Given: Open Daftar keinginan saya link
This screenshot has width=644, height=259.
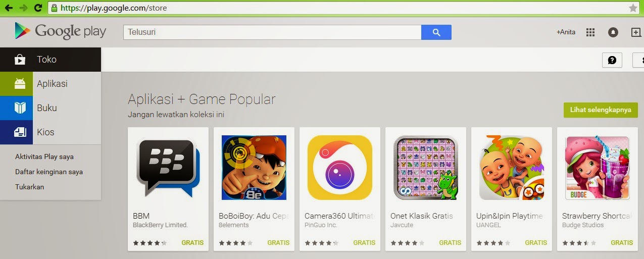Looking at the screenshot, I should click(49, 172).
